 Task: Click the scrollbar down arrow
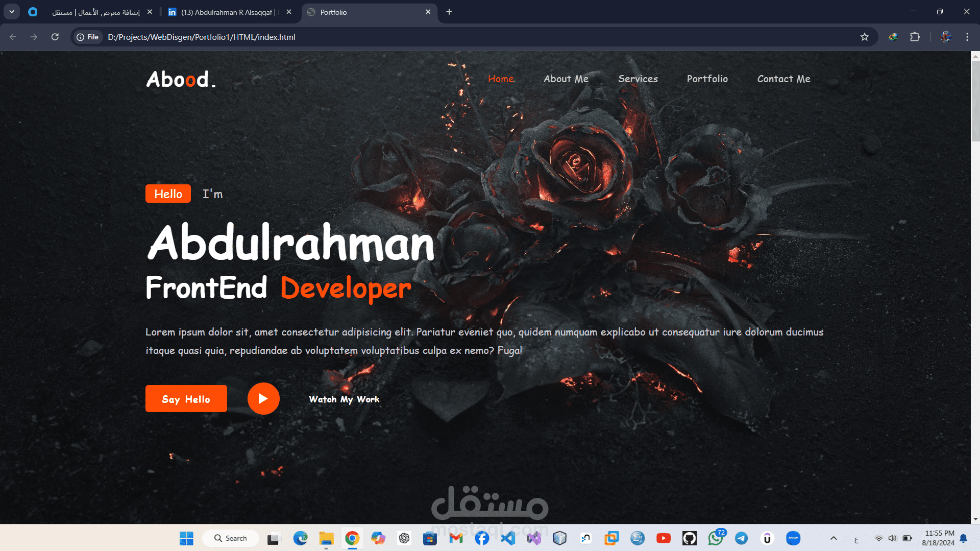[975, 519]
